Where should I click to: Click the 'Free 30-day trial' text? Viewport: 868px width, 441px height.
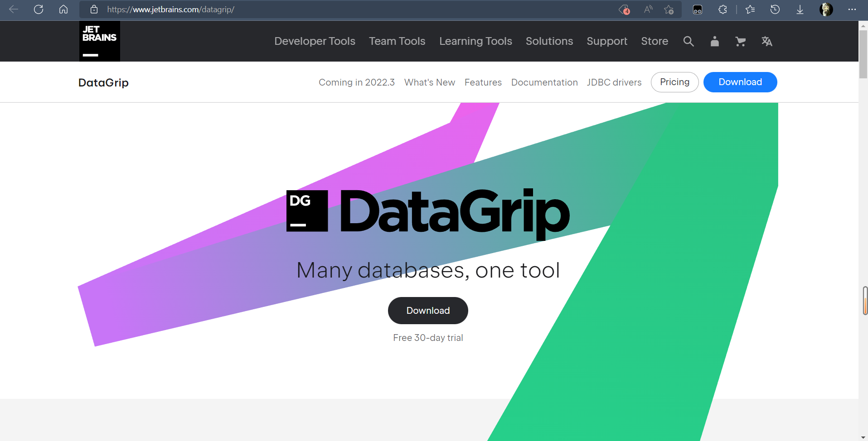(428, 338)
